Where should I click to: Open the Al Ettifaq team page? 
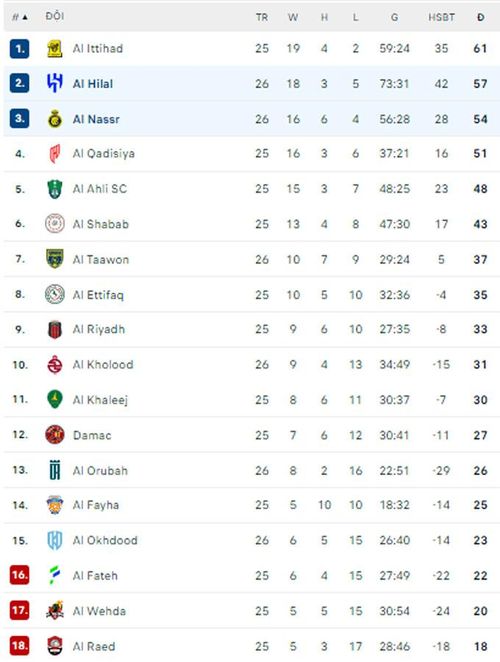click(x=98, y=295)
